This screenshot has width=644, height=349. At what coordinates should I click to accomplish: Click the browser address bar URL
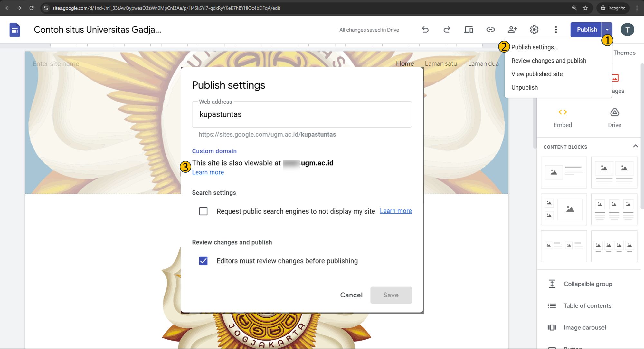[166, 8]
